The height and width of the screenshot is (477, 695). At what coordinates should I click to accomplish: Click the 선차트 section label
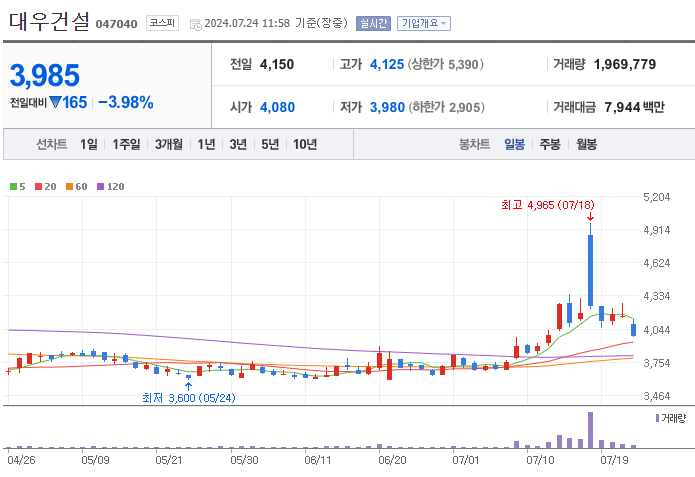click(x=51, y=144)
